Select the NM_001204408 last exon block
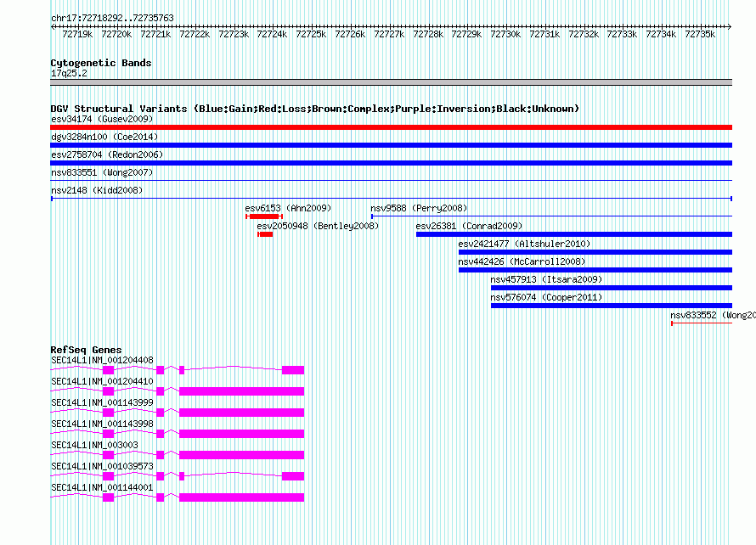The width and height of the screenshot is (756, 545). (293, 370)
